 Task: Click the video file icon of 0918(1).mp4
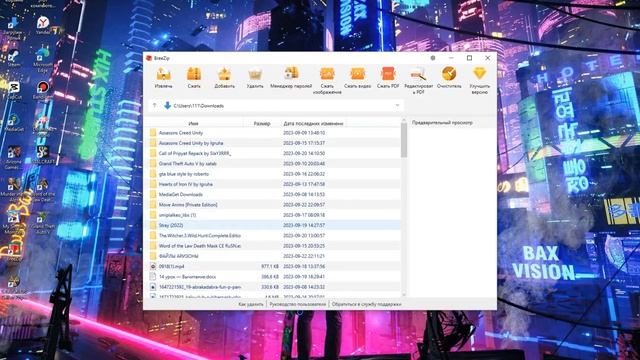[x=153, y=266]
